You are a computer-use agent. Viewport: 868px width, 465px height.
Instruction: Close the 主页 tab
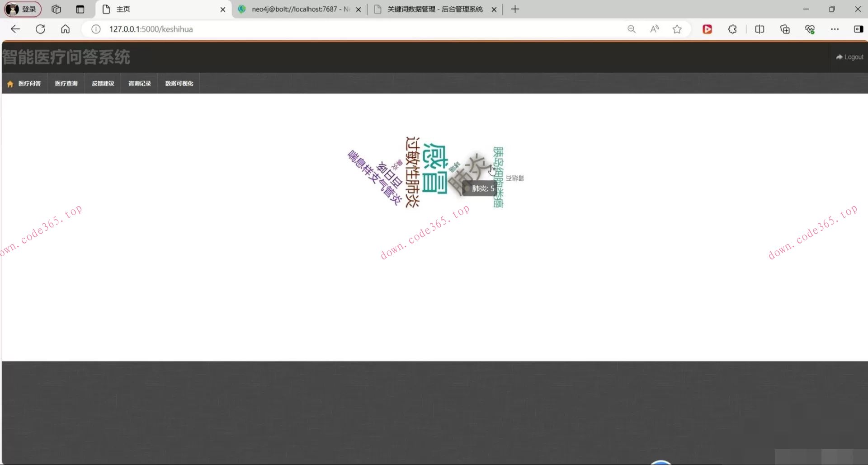coord(222,9)
